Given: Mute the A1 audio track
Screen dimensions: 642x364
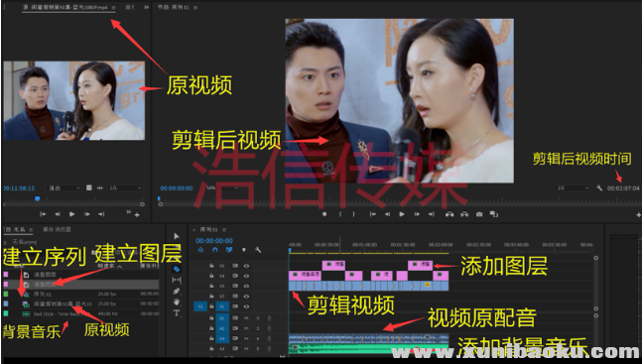Looking at the screenshot, I should (246, 318).
